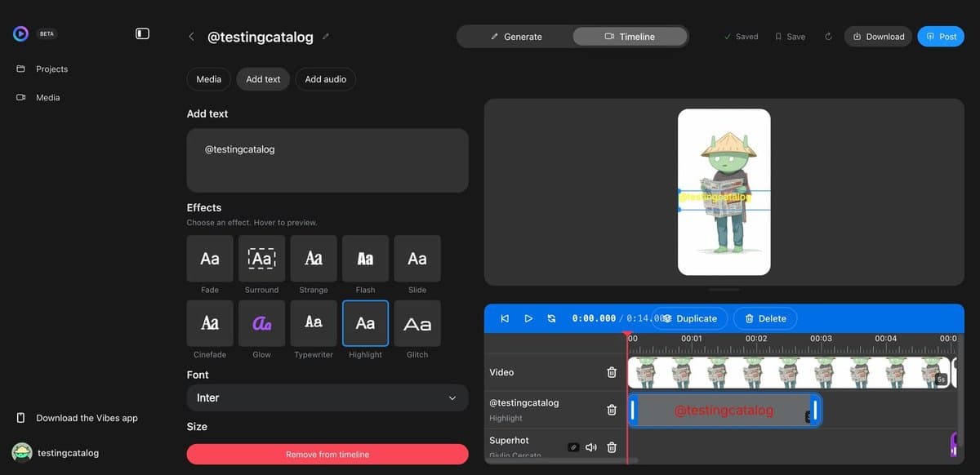
Task: Play the video preview
Action: coord(528,318)
